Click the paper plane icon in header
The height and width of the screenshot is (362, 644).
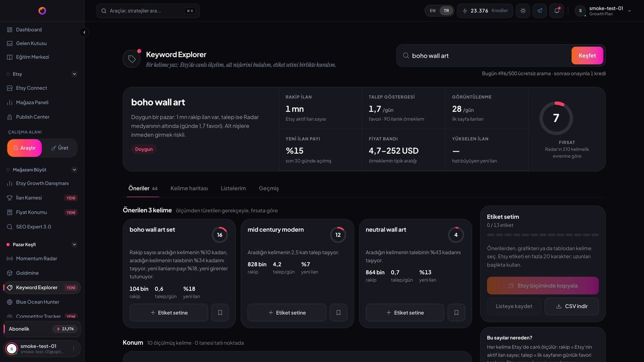click(x=540, y=11)
